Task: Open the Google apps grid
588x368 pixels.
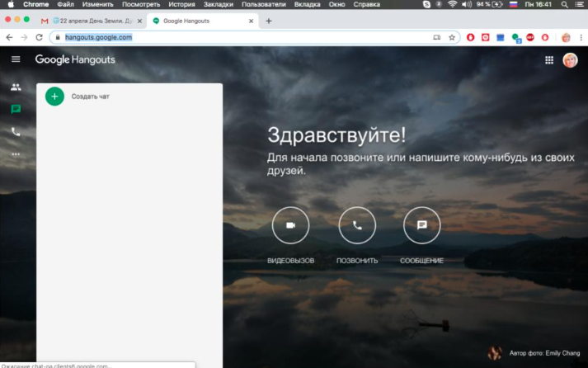Action: (549, 60)
